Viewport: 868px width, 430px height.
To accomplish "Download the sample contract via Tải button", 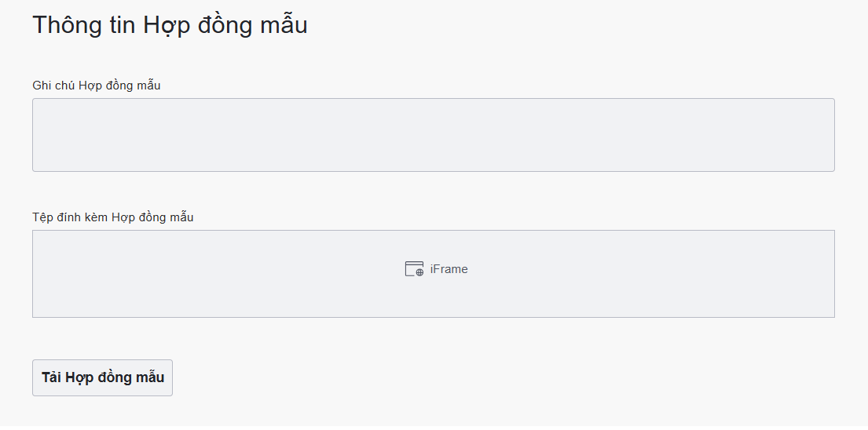I will 102,377.
